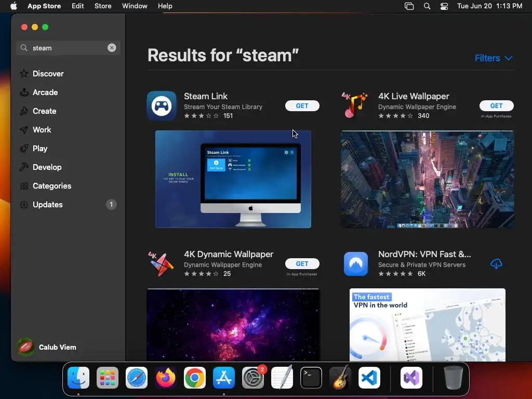
Task: Click 4K Live Wallpaper's 340 ratings count
Action: [x=423, y=116]
